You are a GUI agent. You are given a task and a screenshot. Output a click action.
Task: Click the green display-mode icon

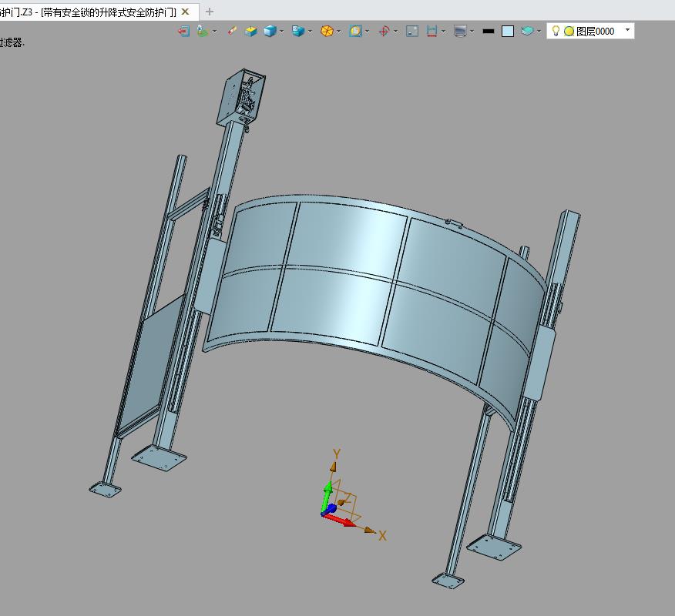pyautogui.click(x=203, y=31)
